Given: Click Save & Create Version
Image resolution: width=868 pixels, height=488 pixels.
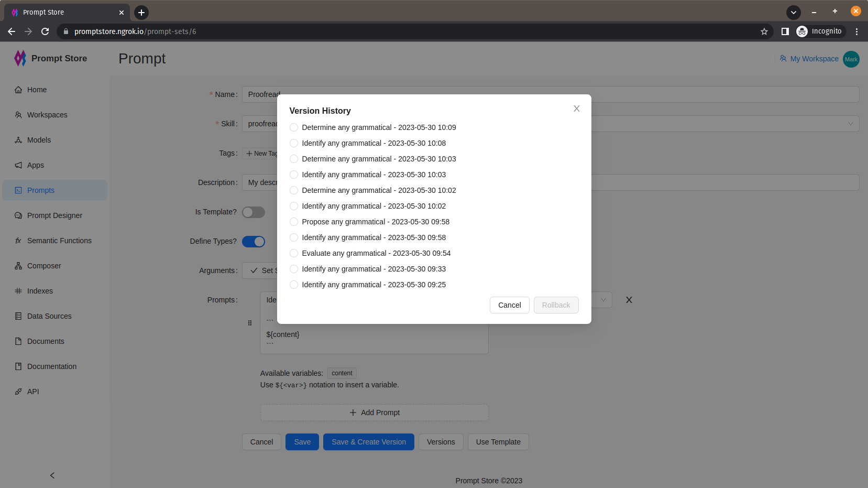Looking at the screenshot, I should [x=369, y=442].
